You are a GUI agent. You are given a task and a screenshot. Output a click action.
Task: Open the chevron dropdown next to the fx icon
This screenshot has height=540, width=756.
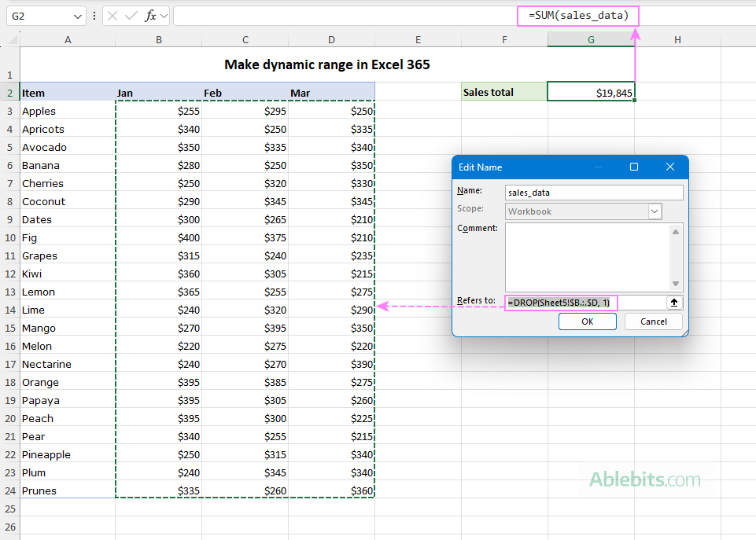coord(163,16)
